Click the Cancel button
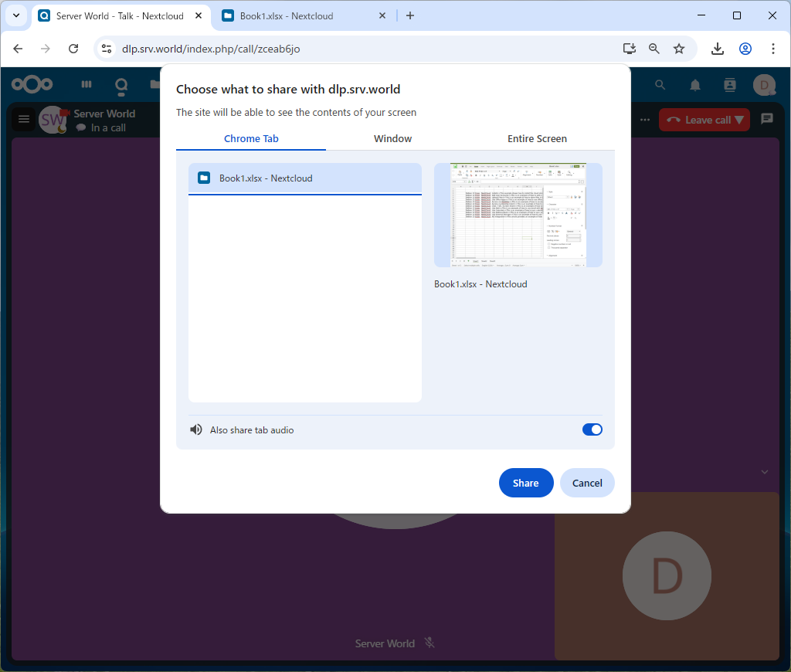791x672 pixels. [587, 483]
